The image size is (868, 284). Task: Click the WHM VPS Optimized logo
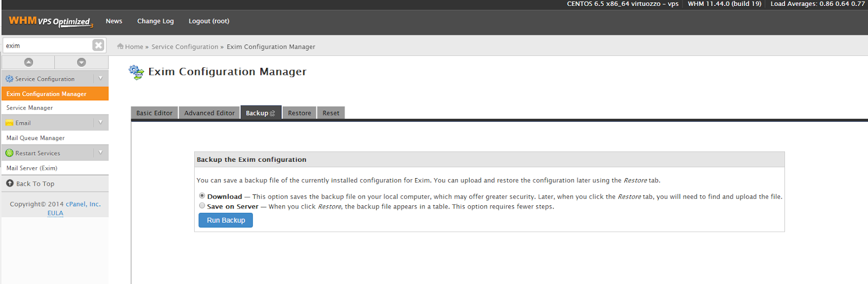(x=51, y=22)
